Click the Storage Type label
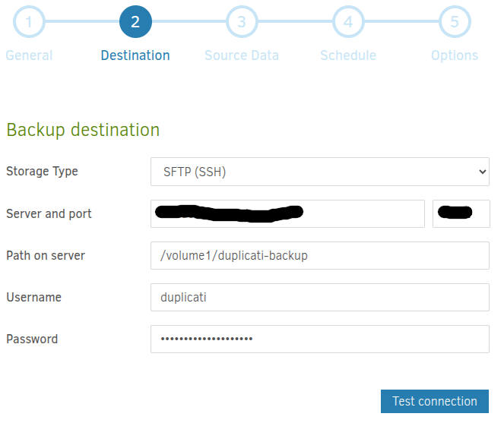Screen dimensions: 504x423 (42, 171)
